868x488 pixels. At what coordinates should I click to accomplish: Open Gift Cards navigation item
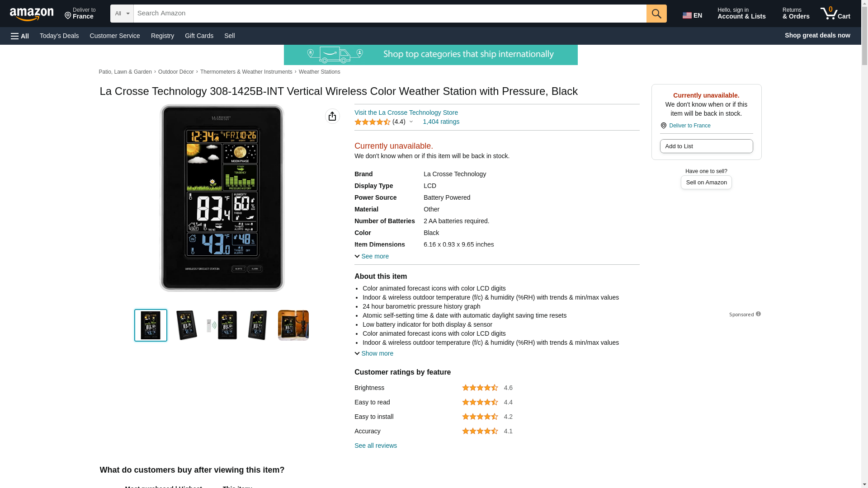point(199,36)
